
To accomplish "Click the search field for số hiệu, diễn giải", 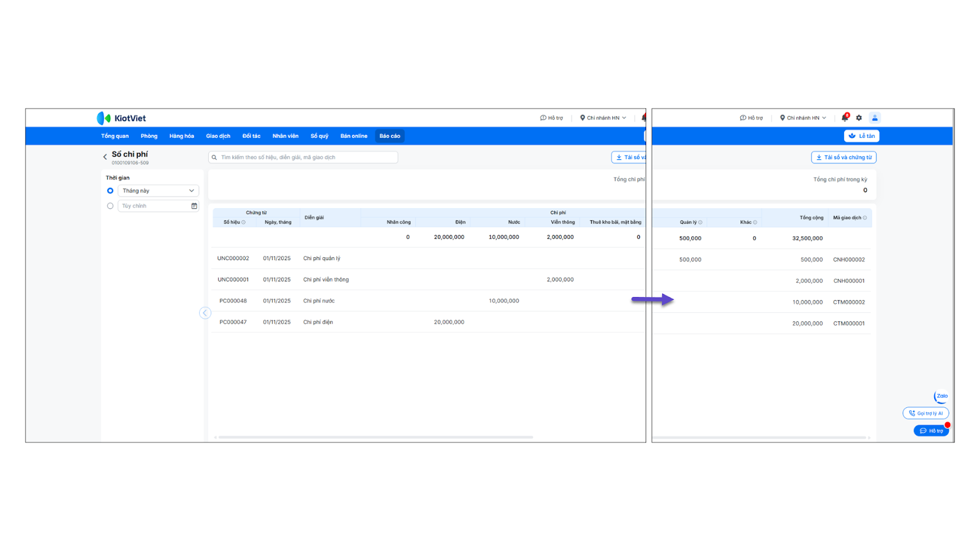I will [x=303, y=157].
